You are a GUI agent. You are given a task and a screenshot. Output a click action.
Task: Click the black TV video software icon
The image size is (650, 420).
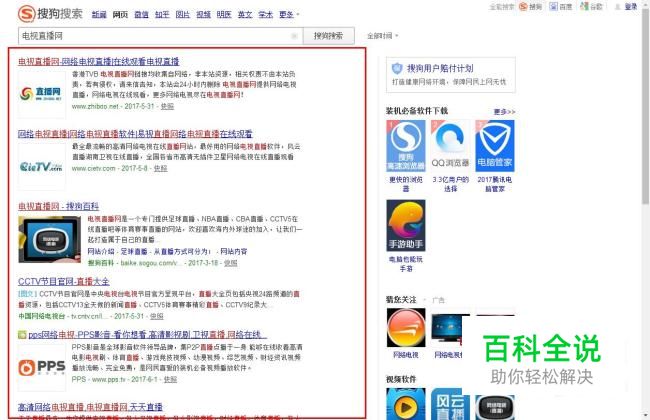click(x=495, y=408)
